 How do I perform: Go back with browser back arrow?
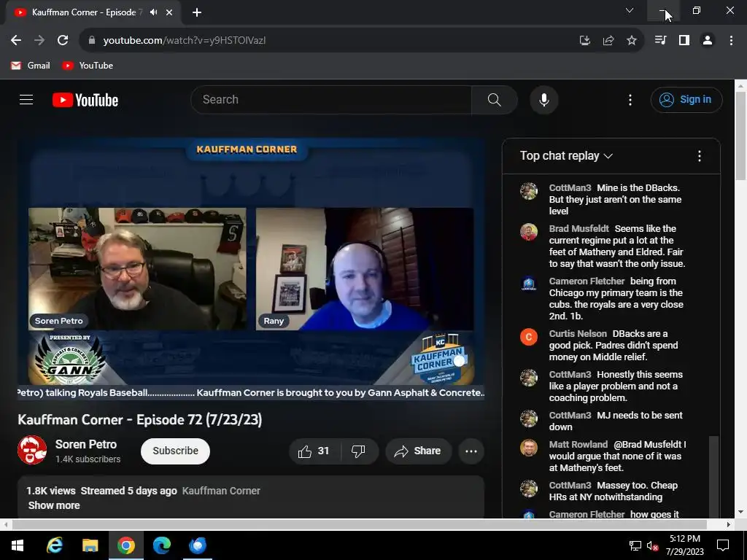coord(16,41)
